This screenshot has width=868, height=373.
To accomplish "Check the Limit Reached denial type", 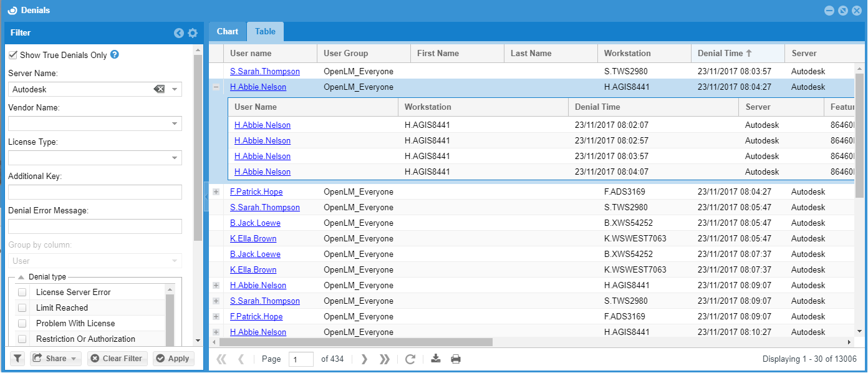I will pyautogui.click(x=22, y=308).
